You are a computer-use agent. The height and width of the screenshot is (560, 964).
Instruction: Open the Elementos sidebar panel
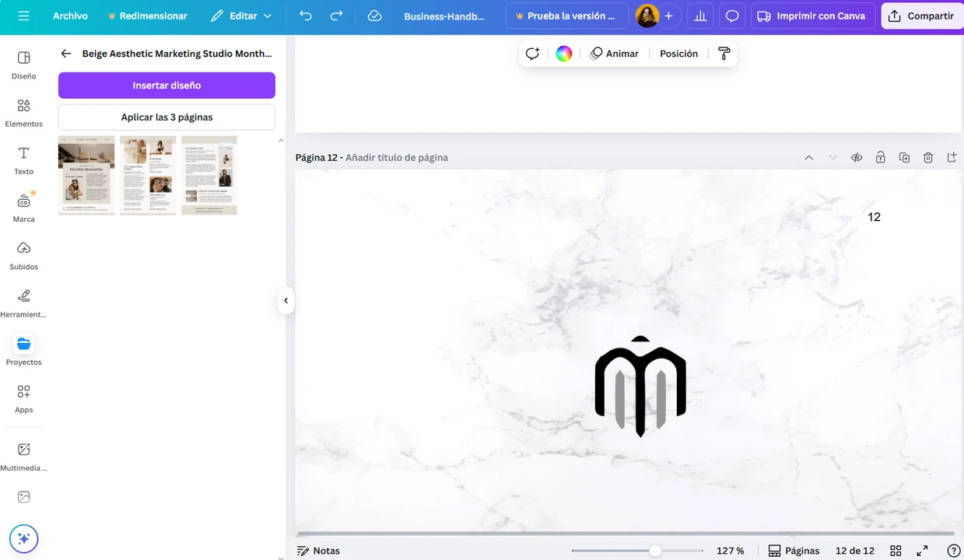pyautogui.click(x=24, y=113)
